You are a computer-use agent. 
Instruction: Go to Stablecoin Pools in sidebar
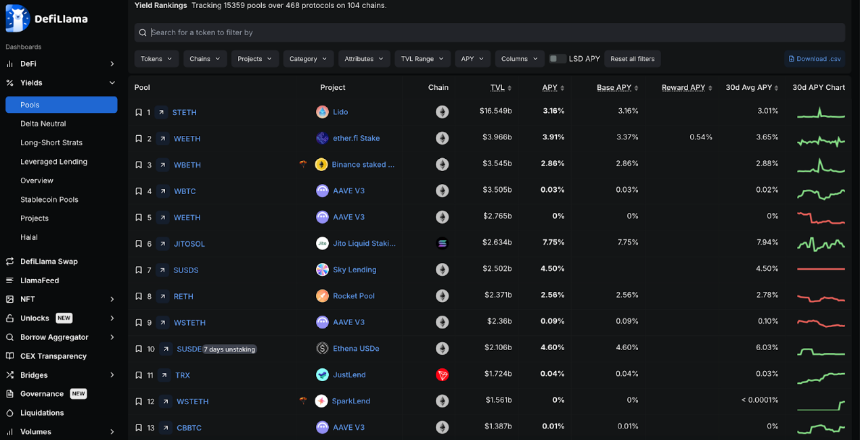[x=49, y=199]
